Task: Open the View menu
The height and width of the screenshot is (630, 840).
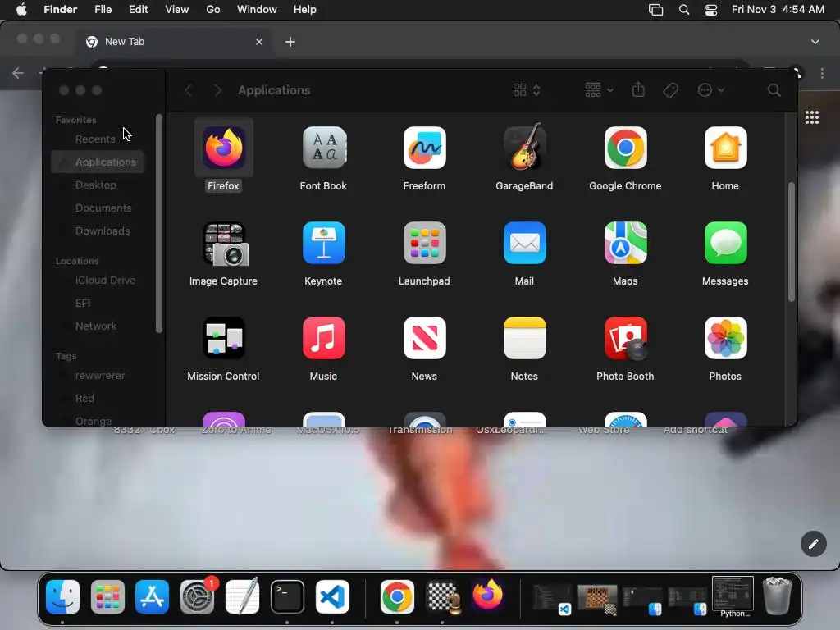Action: coord(177,10)
